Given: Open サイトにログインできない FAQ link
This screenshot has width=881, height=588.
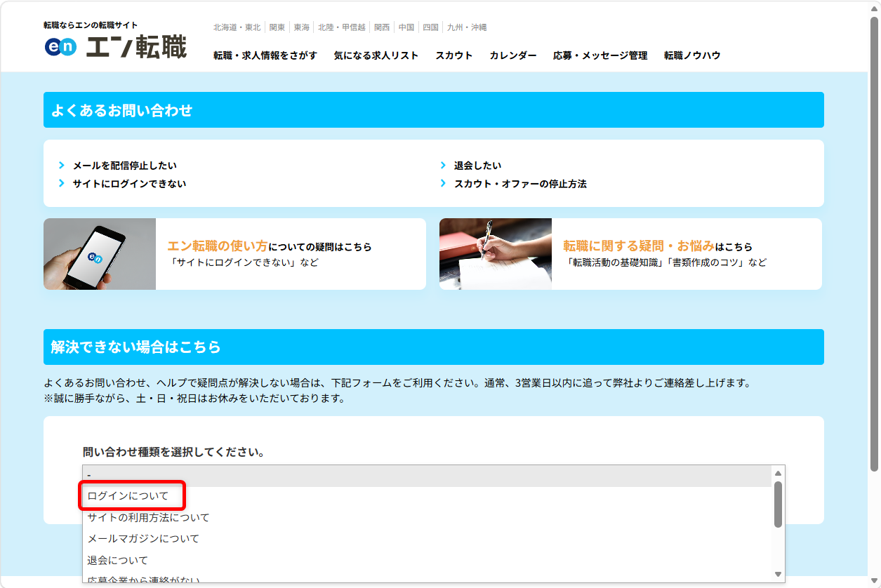Looking at the screenshot, I should (x=130, y=184).
